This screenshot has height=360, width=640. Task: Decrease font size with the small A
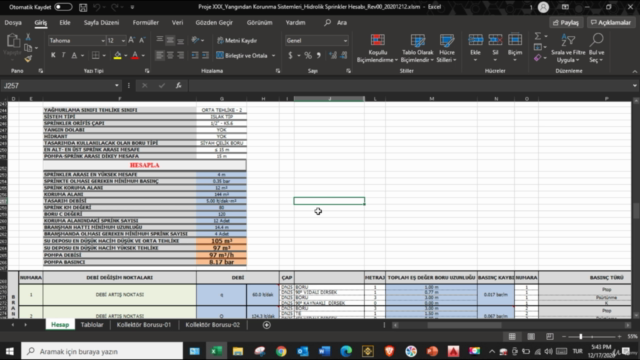142,40
